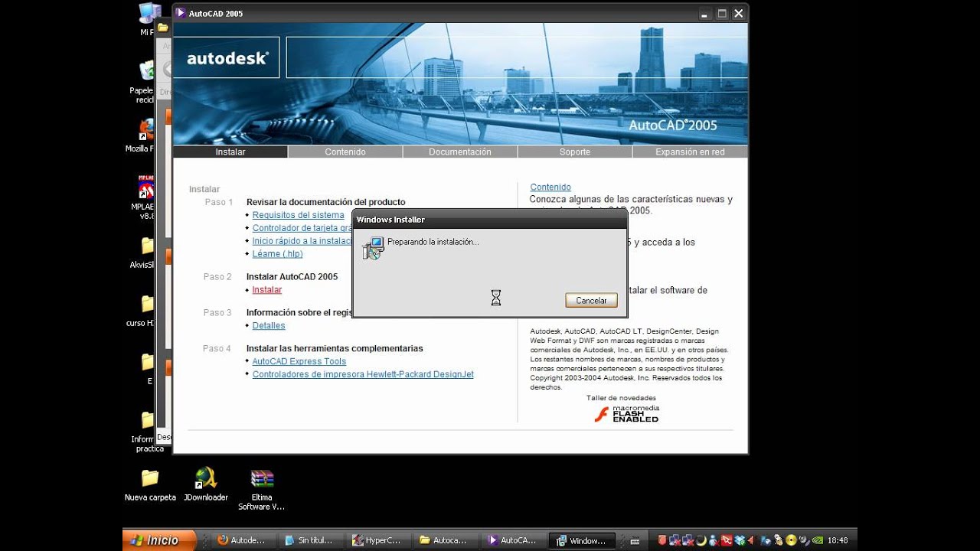
Task: Click the autodesk logo banner
Action: (x=227, y=58)
